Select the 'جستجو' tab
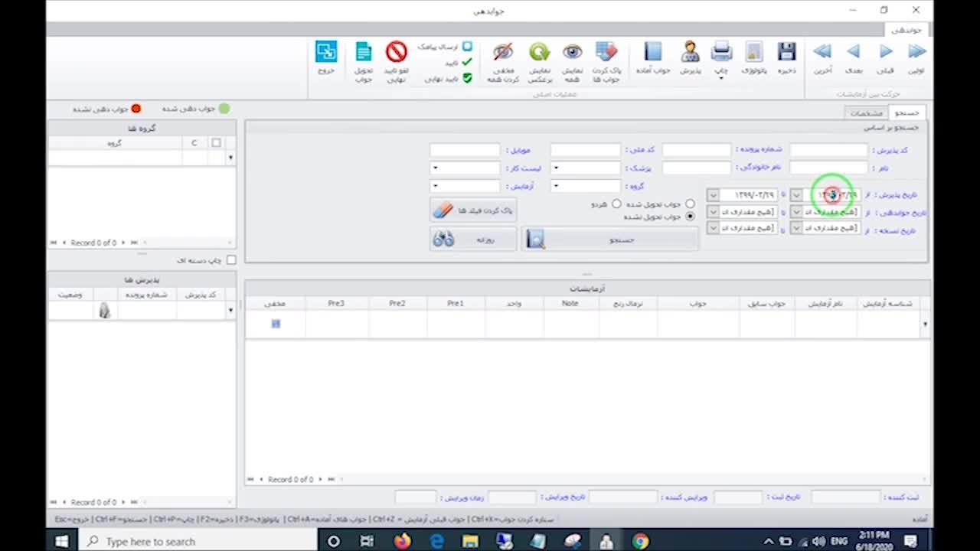Viewport: 980px width, 551px height. (x=906, y=112)
